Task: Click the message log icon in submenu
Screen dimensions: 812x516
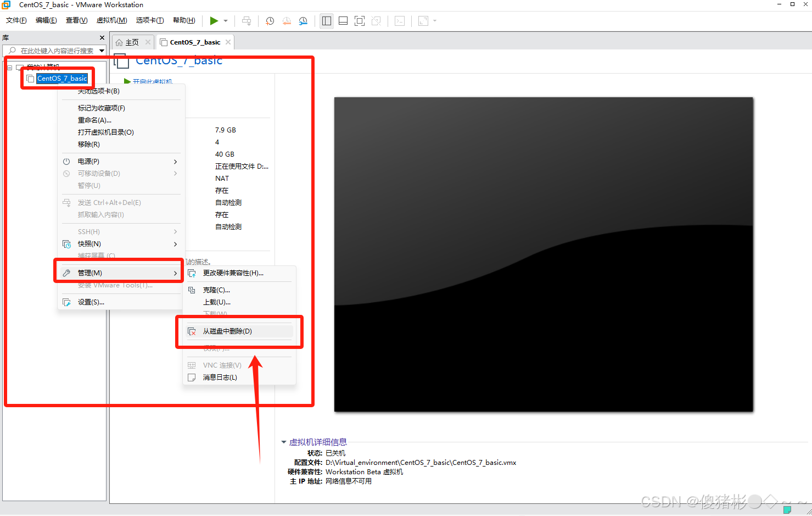Action: [x=192, y=378]
